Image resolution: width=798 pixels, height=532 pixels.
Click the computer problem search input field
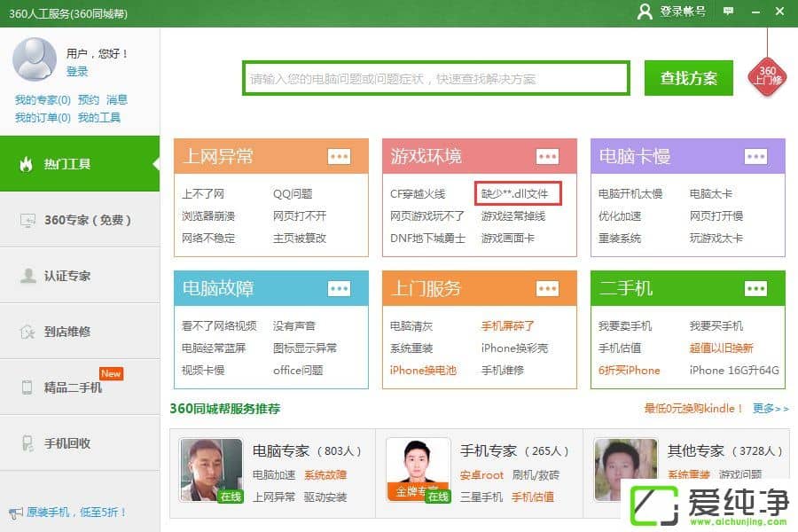click(436, 78)
